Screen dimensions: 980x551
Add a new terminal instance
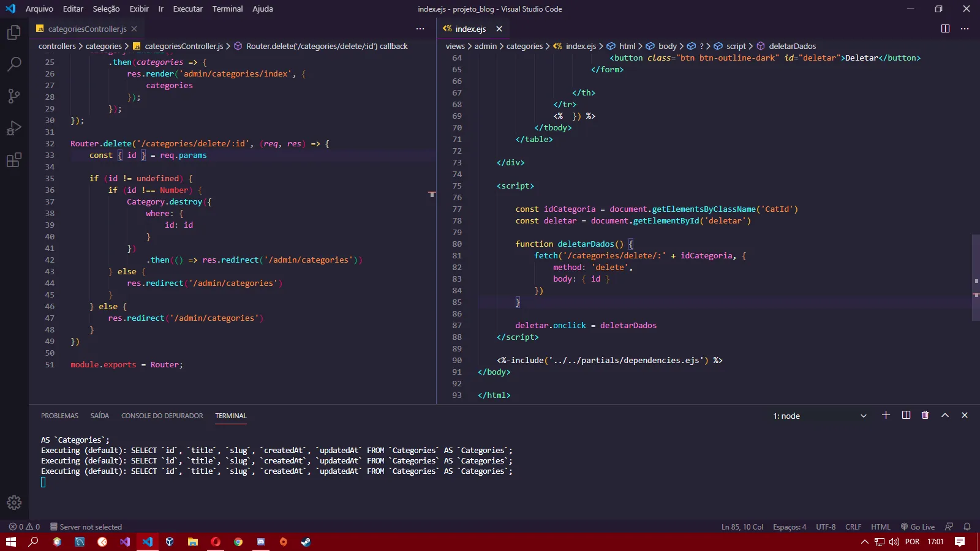click(x=886, y=415)
